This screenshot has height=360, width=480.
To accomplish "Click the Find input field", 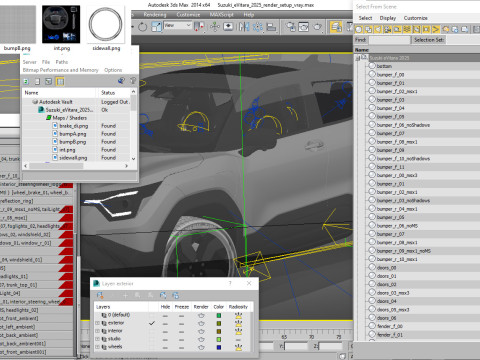I will pyautogui.click(x=389, y=40).
